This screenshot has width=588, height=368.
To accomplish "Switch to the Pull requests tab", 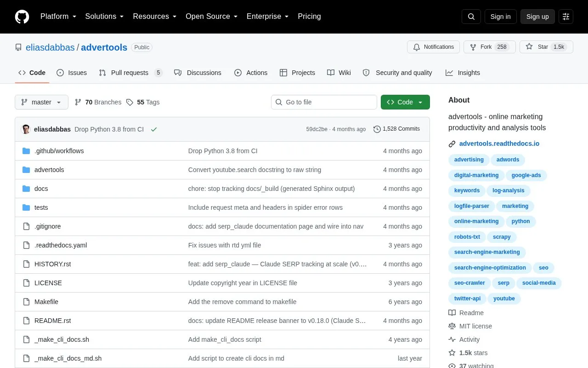I will click(131, 73).
